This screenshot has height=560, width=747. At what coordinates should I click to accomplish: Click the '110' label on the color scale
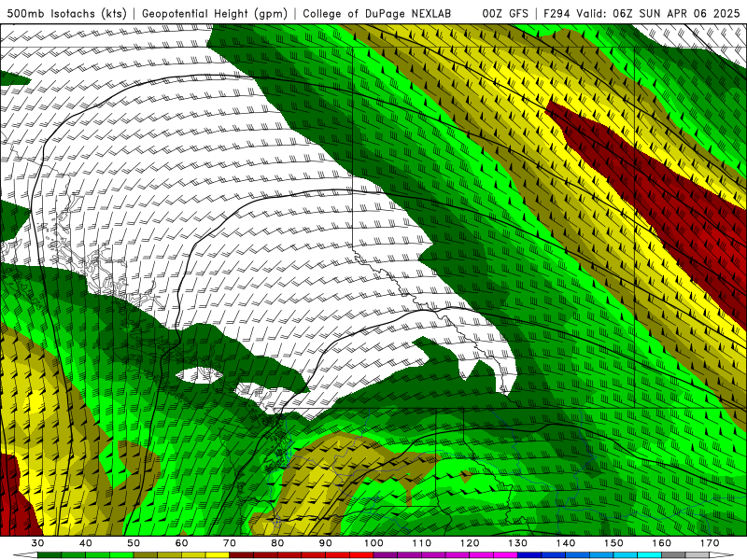pos(422,543)
